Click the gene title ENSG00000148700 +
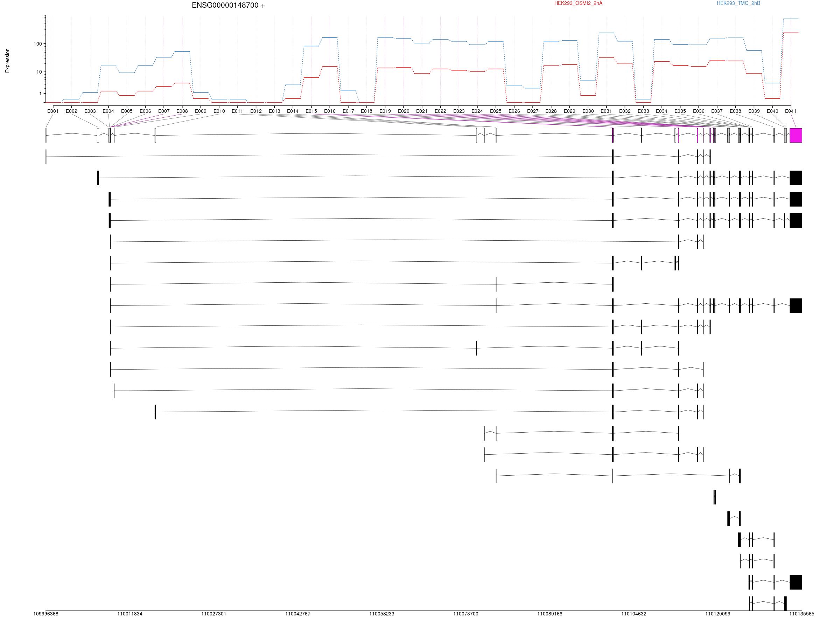The image size is (840, 620). [x=228, y=5]
